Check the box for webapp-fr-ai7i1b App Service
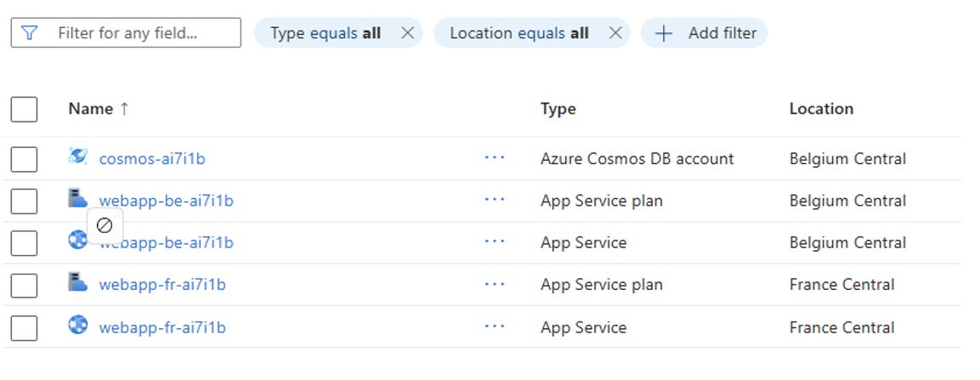The image size is (980, 380). pyautogui.click(x=24, y=328)
